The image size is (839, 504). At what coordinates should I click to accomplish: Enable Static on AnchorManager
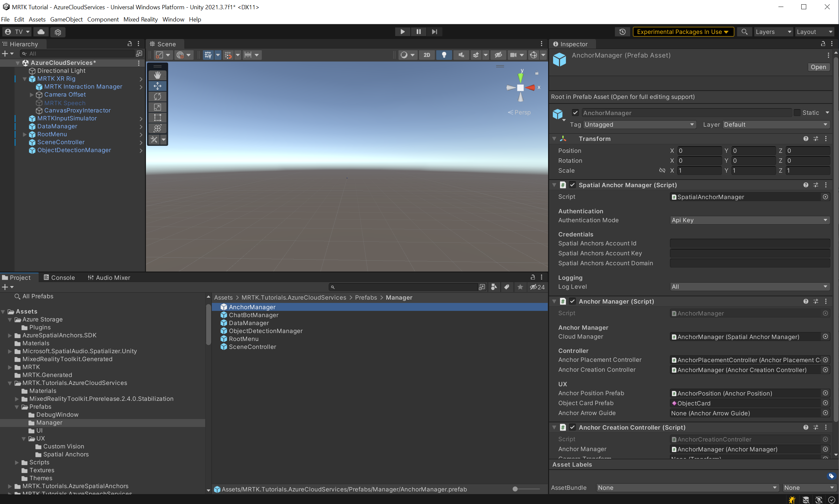[x=798, y=112]
